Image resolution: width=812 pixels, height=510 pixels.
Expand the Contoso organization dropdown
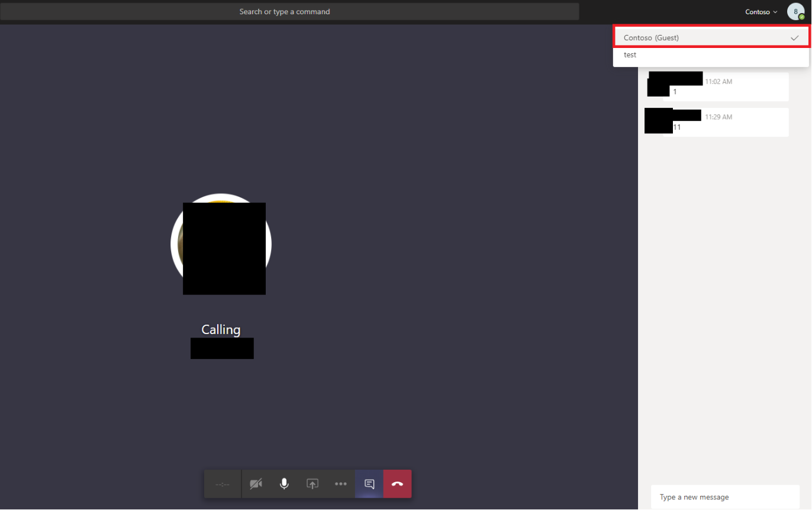(761, 12)
